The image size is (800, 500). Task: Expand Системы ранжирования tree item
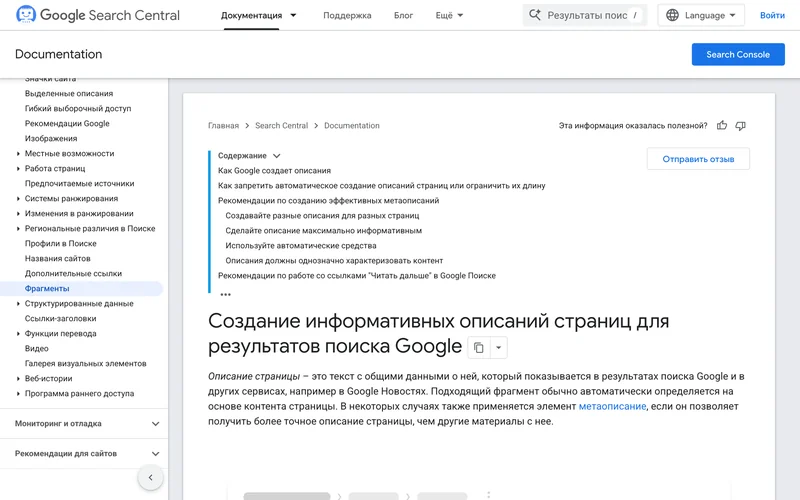[18, 198]
